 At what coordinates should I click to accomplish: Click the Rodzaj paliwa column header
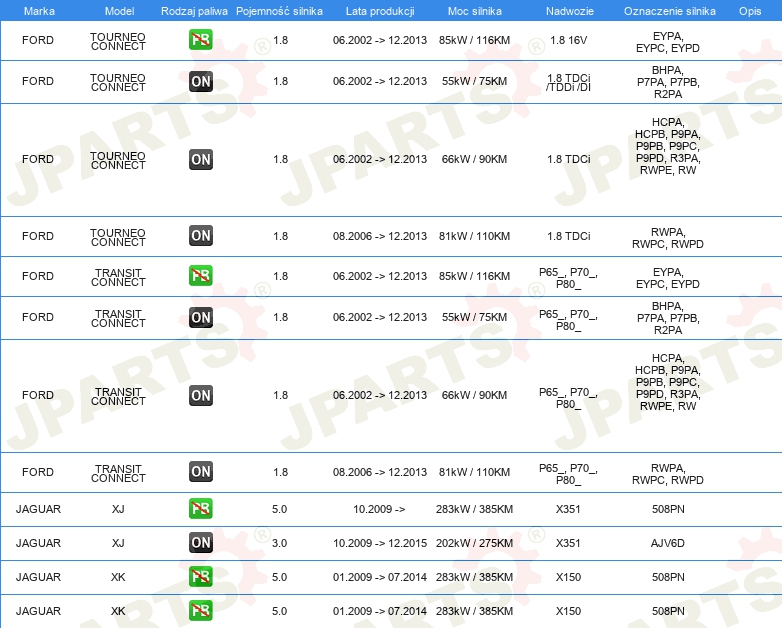pyautogui.click(x=194, y=11)
